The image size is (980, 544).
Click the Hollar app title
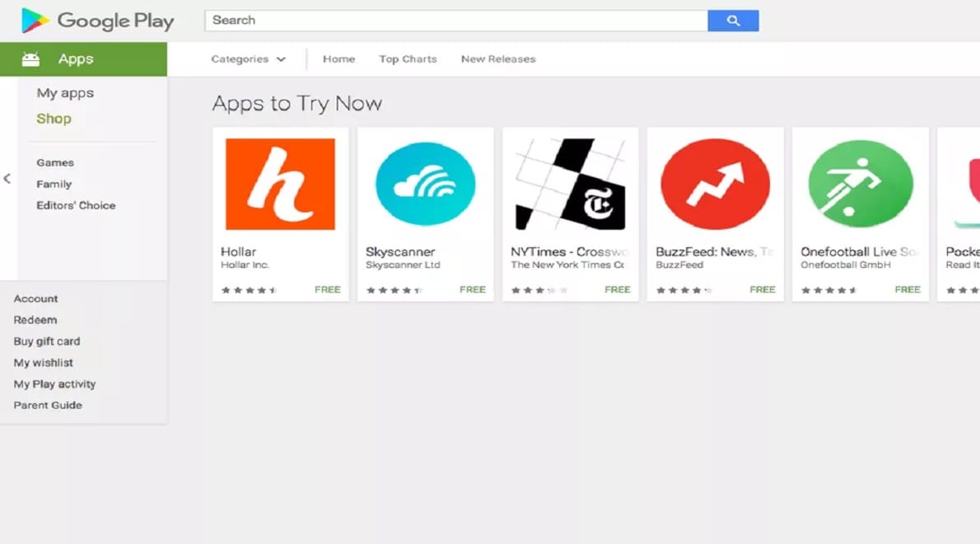point(238,251)
